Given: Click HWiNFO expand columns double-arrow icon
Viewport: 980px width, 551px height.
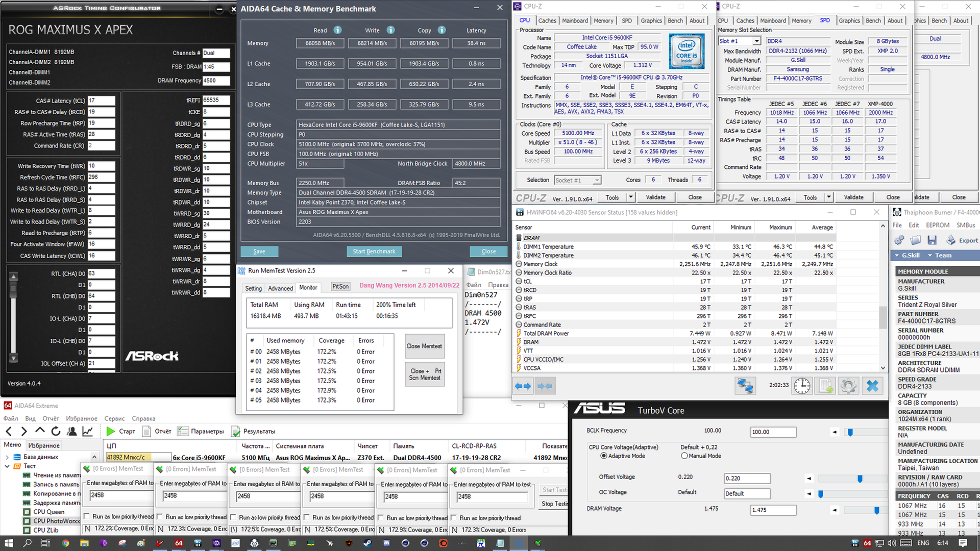Looking at the screenshot, I should (x=523, y=386).
